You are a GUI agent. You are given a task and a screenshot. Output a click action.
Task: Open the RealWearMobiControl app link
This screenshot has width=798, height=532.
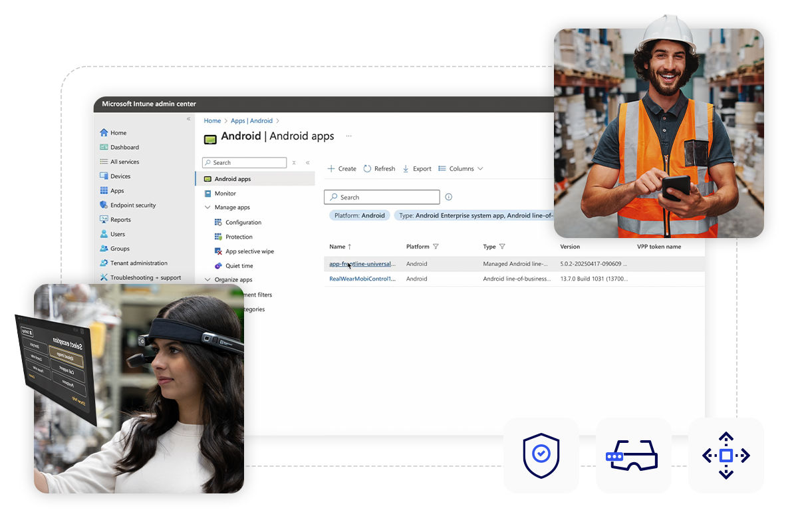tap(362, 279)
